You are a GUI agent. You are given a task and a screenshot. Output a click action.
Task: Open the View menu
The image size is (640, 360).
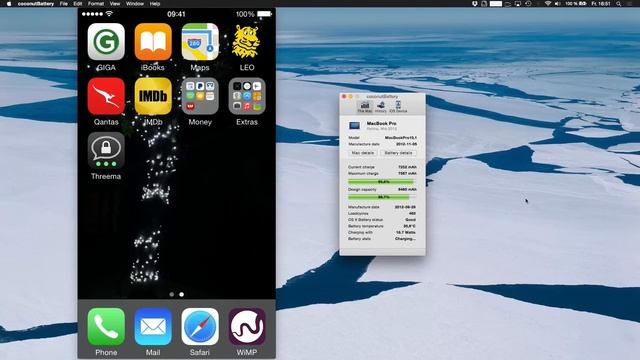pos(115,4)
